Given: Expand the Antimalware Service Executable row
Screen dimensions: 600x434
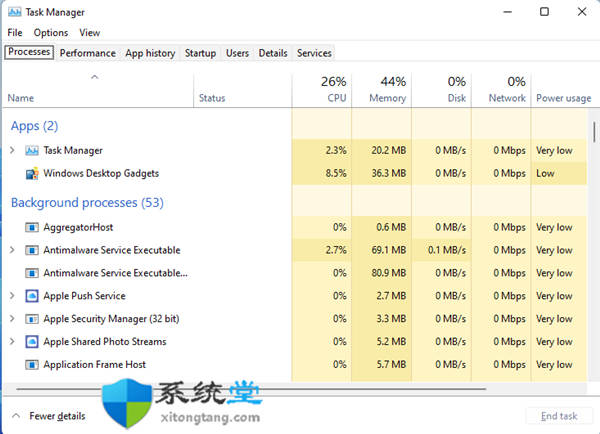Looking at the screenshot, I should 12,250.
